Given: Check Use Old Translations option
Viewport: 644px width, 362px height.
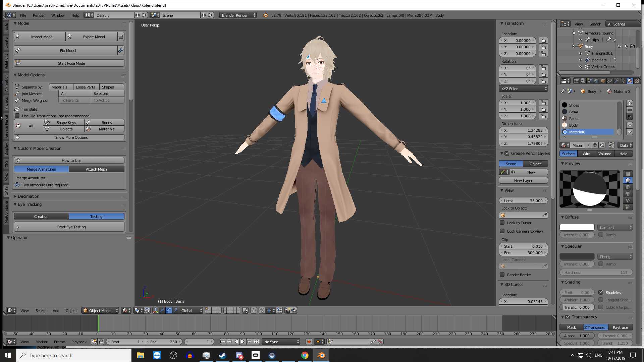Looking at the screenshot, I should tap(17, 116).
